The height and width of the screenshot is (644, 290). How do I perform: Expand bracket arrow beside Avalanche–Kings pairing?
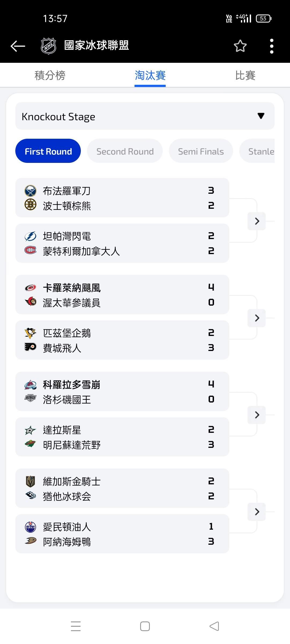[257, 415]
